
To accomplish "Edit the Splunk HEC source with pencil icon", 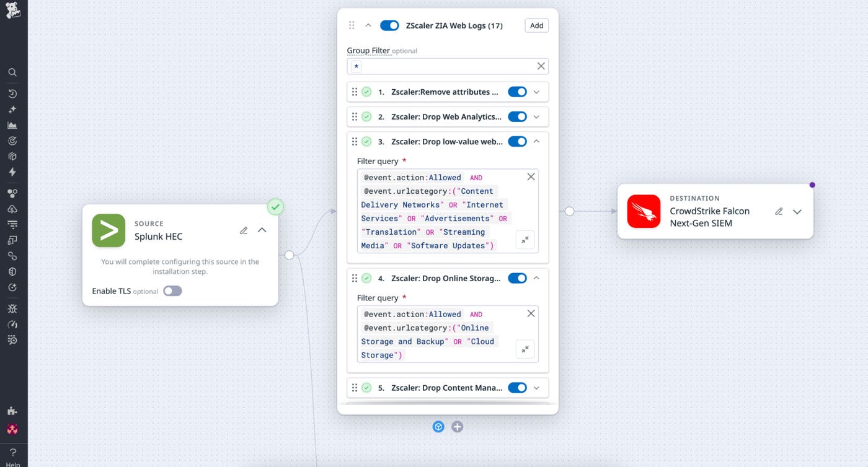I will (x=244, y=230).
